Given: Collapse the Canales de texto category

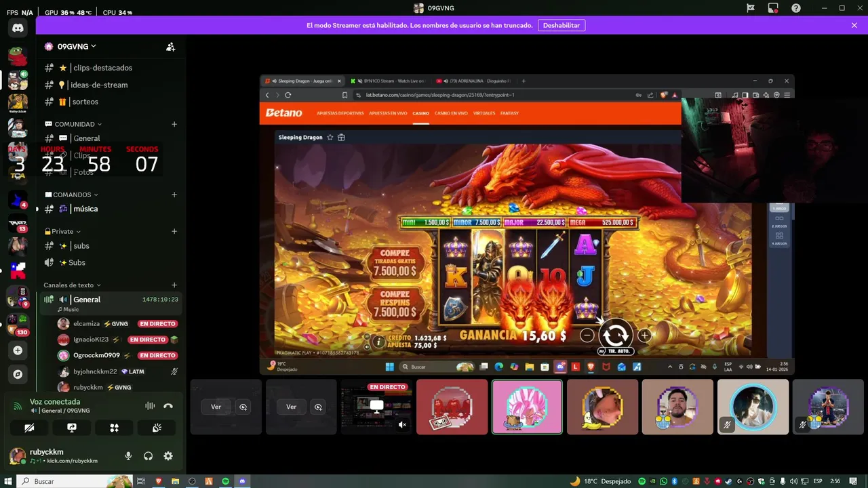Looking at the screenshot, I should [72, 285].
